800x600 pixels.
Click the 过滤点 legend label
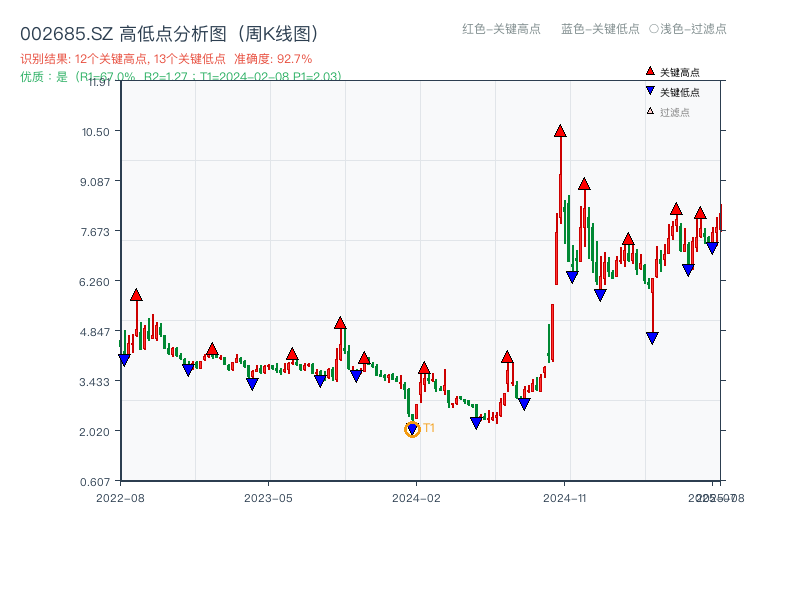pyautogui.click(x=674, y=112)
